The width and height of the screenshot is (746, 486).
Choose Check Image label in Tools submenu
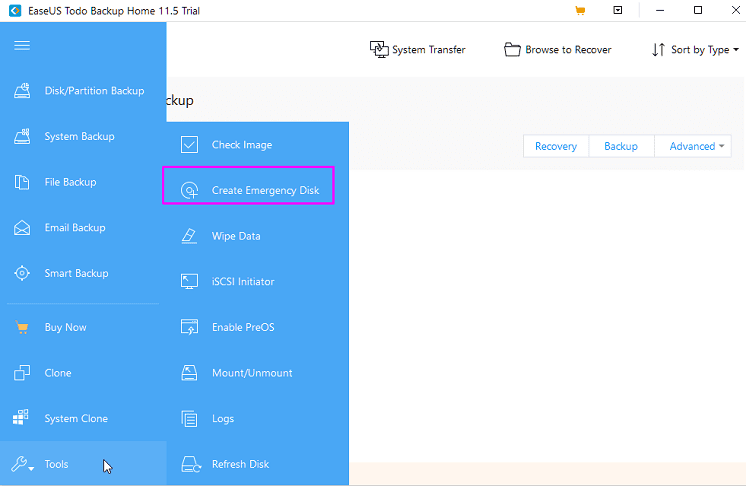[x=242, y=145]
